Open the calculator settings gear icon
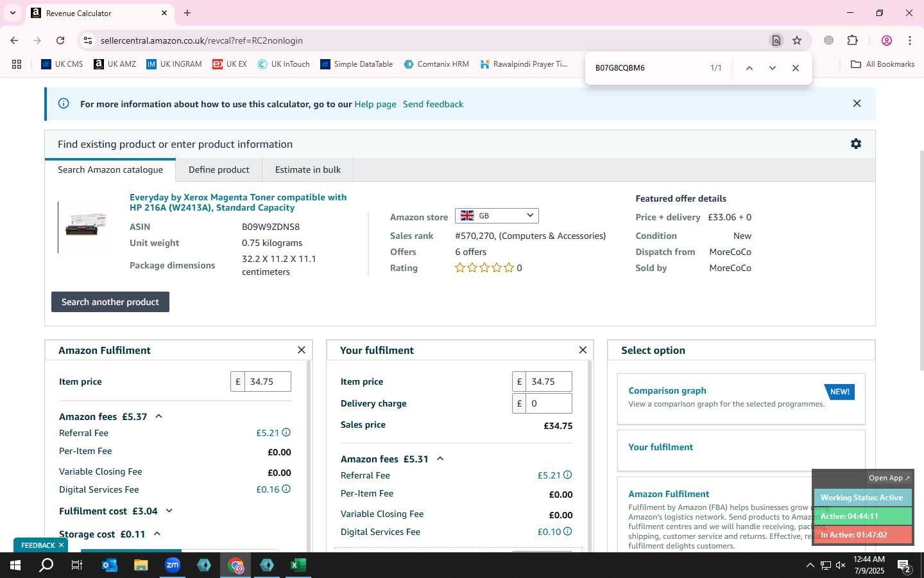The width and height of the screenshot is (924, 578). (x=856, y=144)
